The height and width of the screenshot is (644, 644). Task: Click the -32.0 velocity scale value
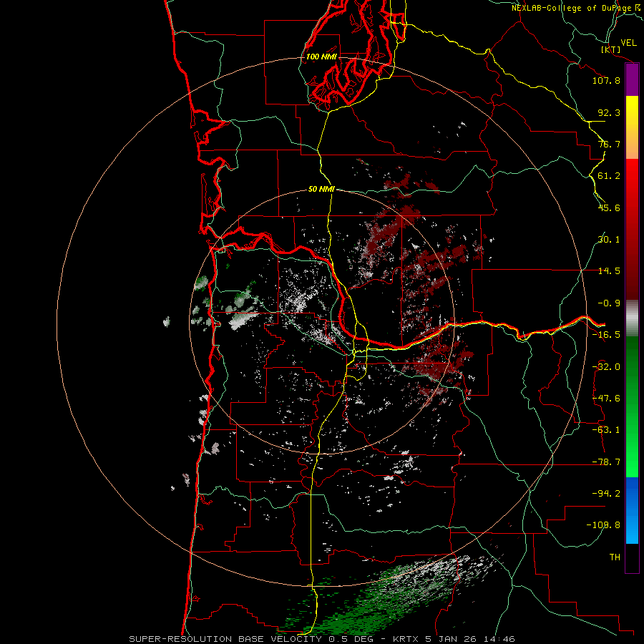click(x=606, y=367)
